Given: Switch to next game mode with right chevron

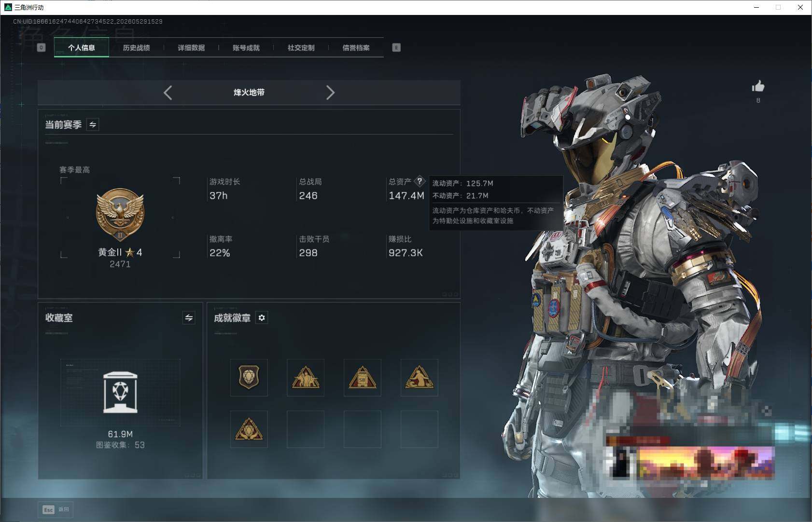Looking at the screenshot, I should click(x=330, y=93).
